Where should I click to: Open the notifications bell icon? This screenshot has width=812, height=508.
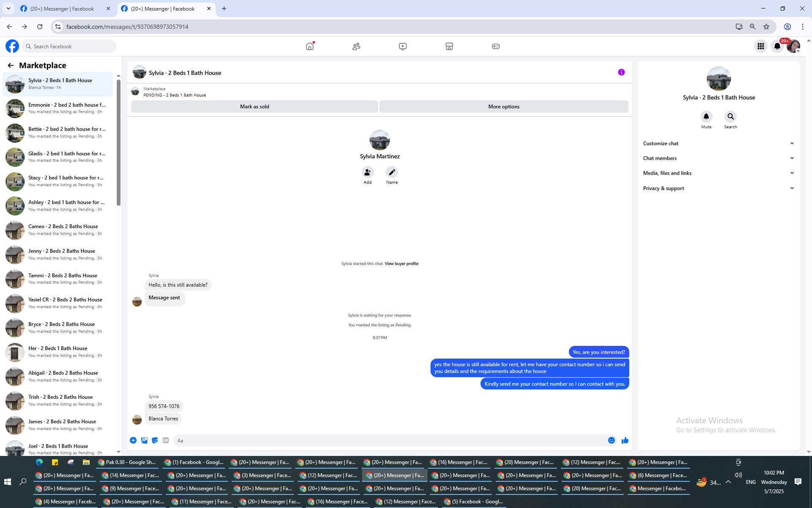coord(777,47)
